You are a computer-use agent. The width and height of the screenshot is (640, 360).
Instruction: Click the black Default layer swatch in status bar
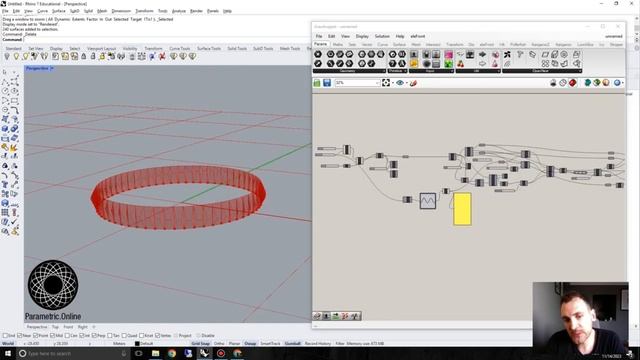[137, 344]
